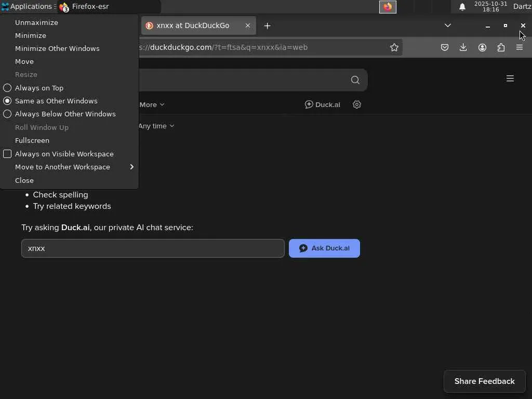Open Firefox application menu

[520, 47]
